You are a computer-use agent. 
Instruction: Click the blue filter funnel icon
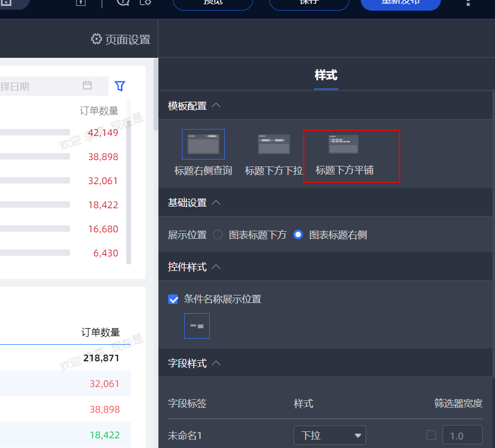pyautogui.click(x=120, y=86)
